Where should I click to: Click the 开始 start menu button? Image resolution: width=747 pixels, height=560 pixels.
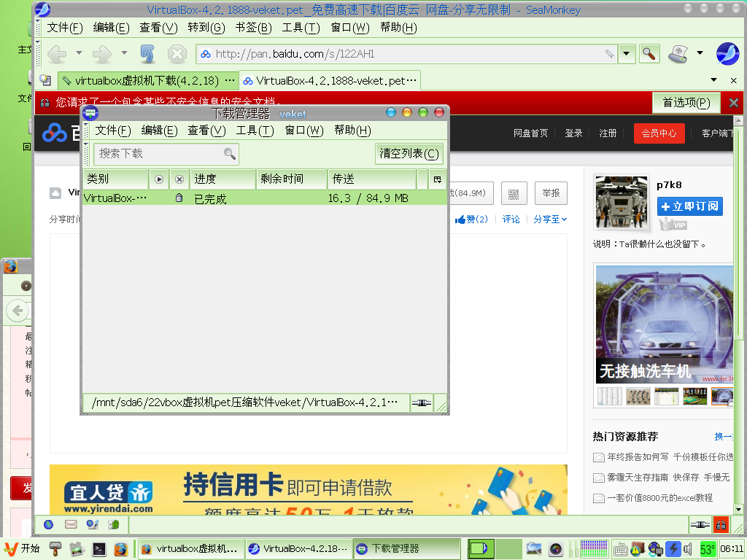pyautogui.click(x=23, y=549)
